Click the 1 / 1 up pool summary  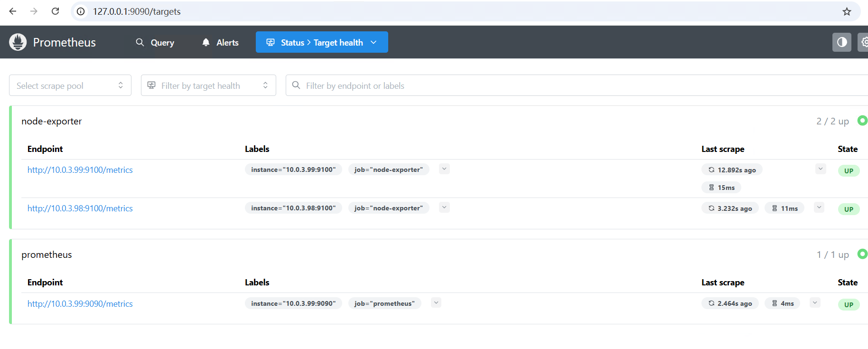[833, 255]
